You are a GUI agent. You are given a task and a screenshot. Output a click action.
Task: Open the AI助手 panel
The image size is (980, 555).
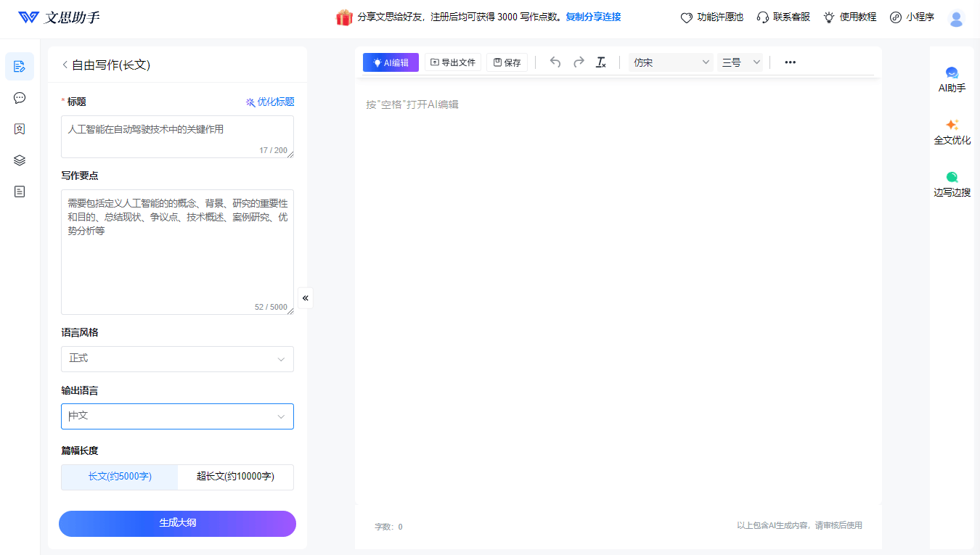point(952,79)
